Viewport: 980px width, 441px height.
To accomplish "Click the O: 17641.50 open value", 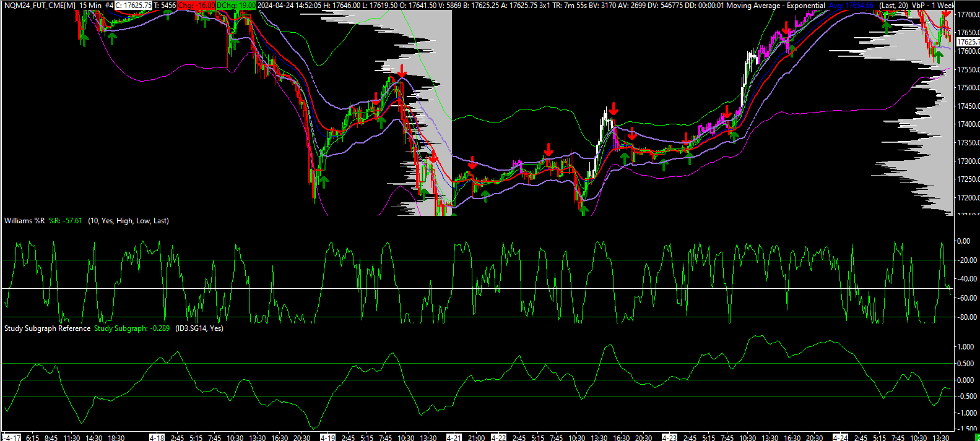I will pos(418,5).
